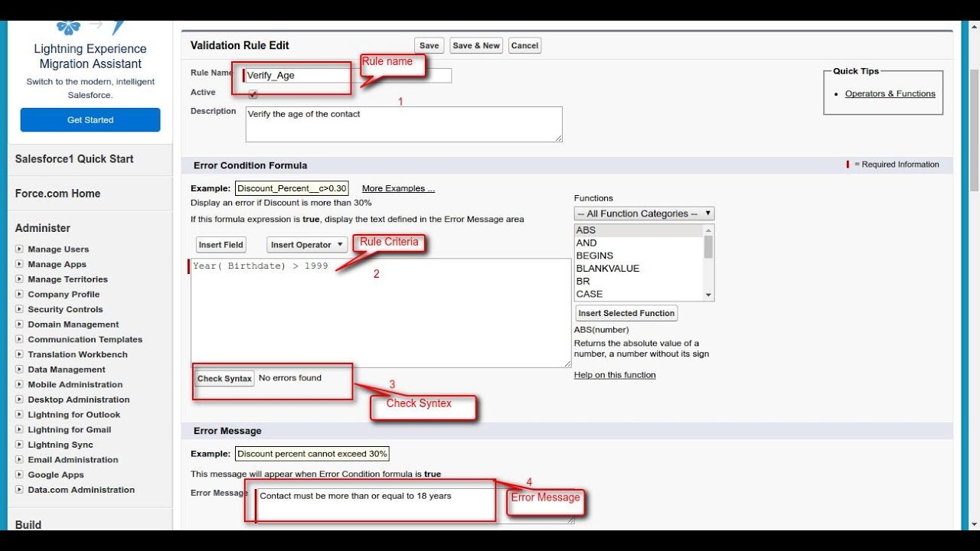This screenshot has width=980, height=551.
Task: Click the error condition formula editor
Action: [x=381, y=313]
